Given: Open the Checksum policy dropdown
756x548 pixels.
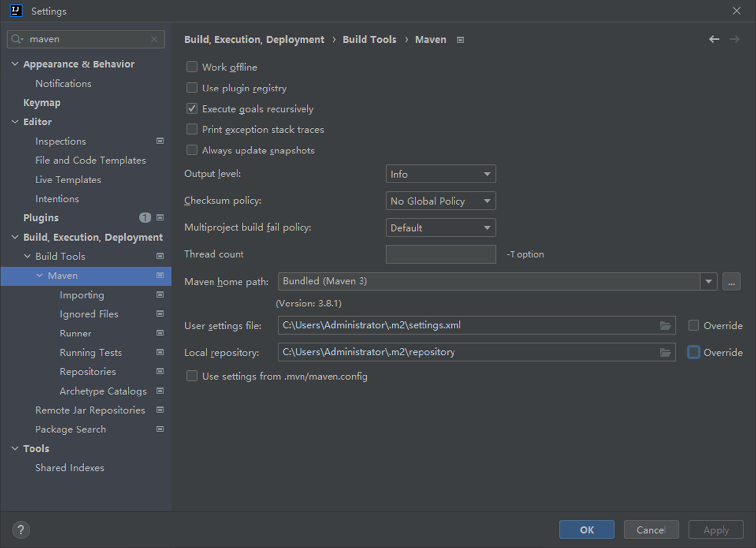Looking at the screenshot, I should tap(441, 201).
